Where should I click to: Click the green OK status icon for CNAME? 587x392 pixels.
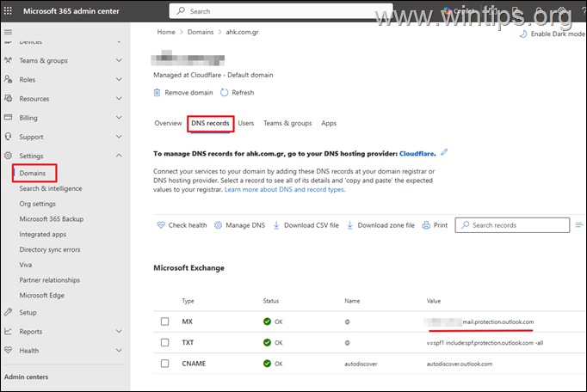(x=267, y=363)
